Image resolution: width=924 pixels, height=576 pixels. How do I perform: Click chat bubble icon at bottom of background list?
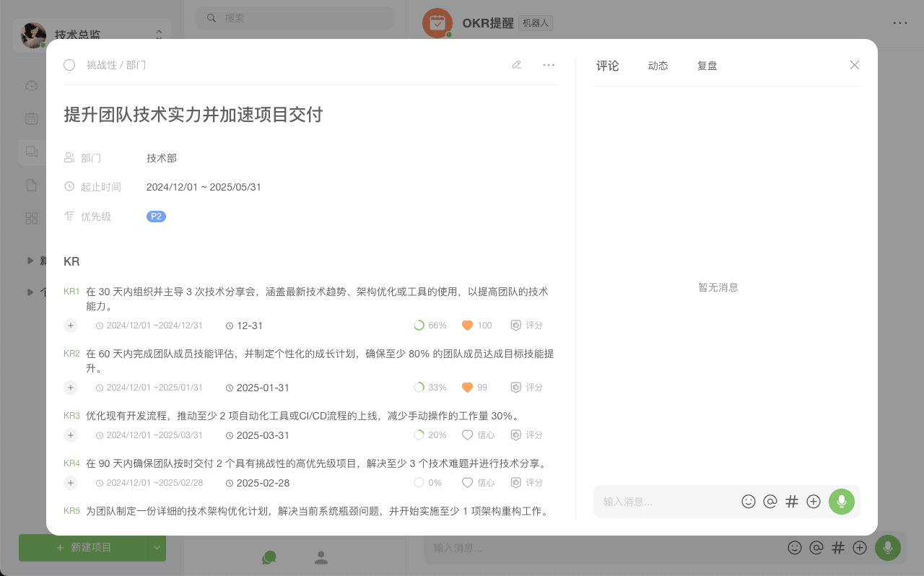[x=269, y=557]
